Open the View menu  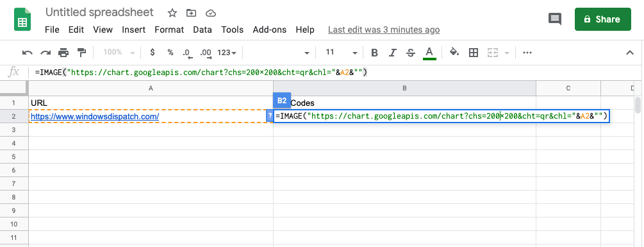(103, 30)
